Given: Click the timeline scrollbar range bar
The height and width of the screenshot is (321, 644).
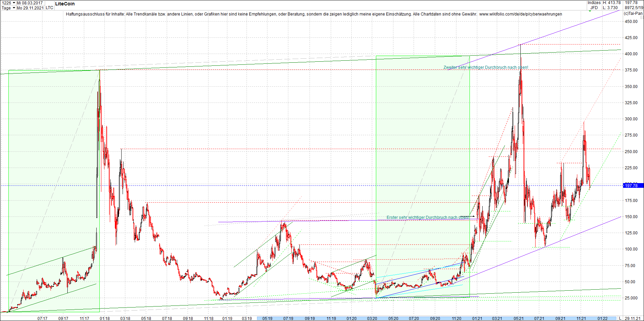Looking at the screenshot, I should click(437, 318).
